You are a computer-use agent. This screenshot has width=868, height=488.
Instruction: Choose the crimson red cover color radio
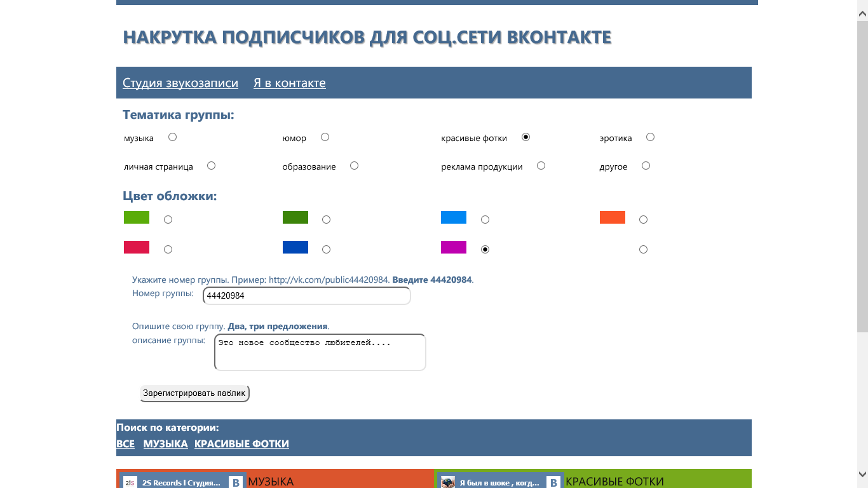click(x=168, y=250)
